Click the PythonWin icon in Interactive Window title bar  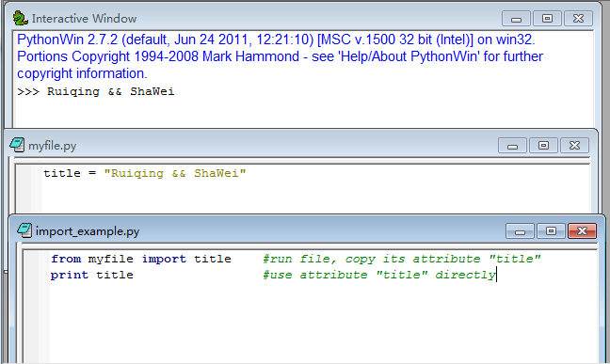click(20, 18)
